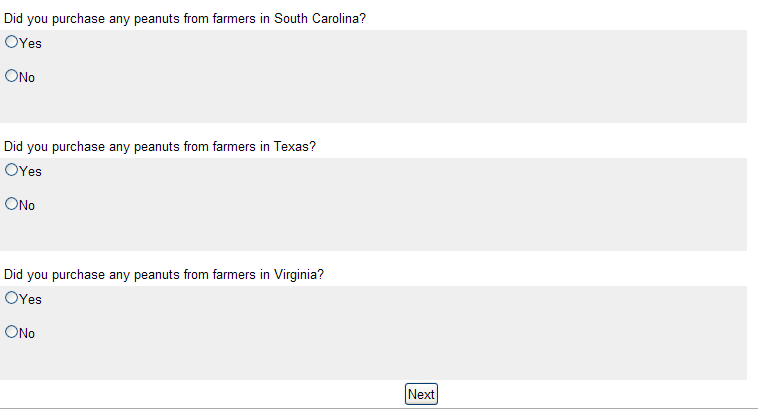
Task: Select the Yes radio button for Texas
Action: click(x=12, y=170)
